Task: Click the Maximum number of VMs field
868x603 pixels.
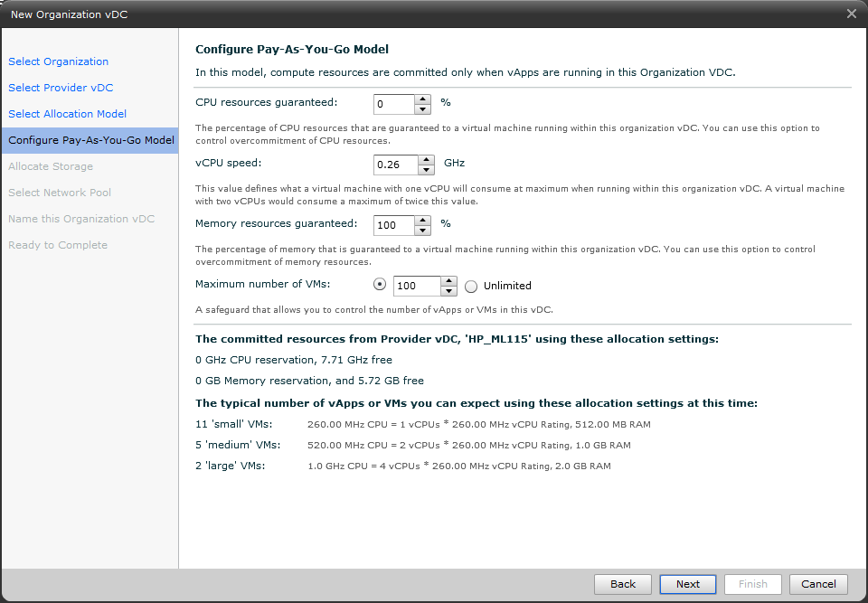Action: [417, 286]
